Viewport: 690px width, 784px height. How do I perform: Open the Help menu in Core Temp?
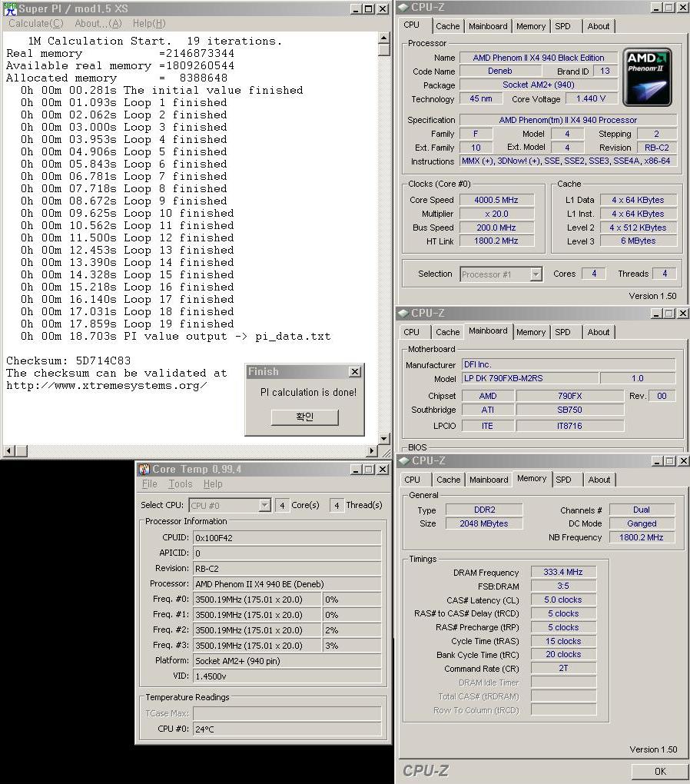pos(213,484)
